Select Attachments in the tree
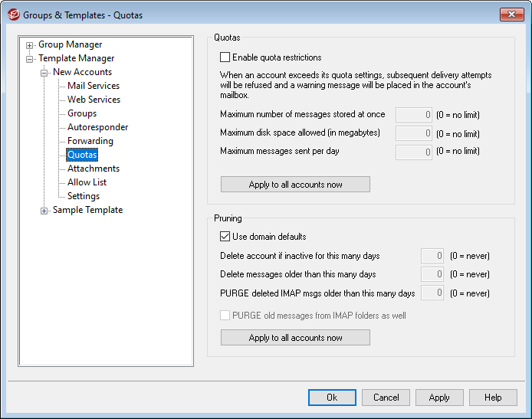 pyautogui.click(x=94, y=169)
